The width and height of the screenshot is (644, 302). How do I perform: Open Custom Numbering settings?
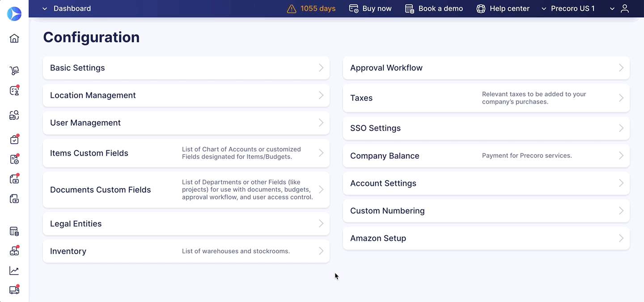486,211
